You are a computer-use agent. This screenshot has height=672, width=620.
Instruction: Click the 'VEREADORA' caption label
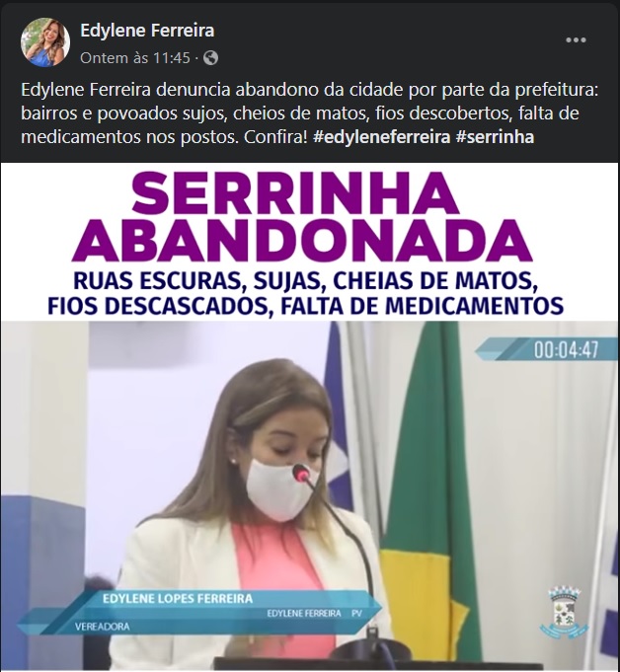[x=102, y=627]
